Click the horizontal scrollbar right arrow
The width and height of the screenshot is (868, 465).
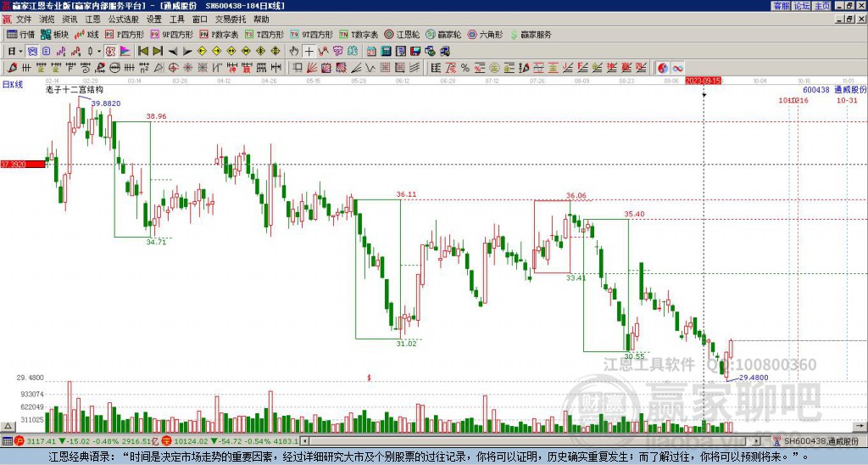pos(757,441)
